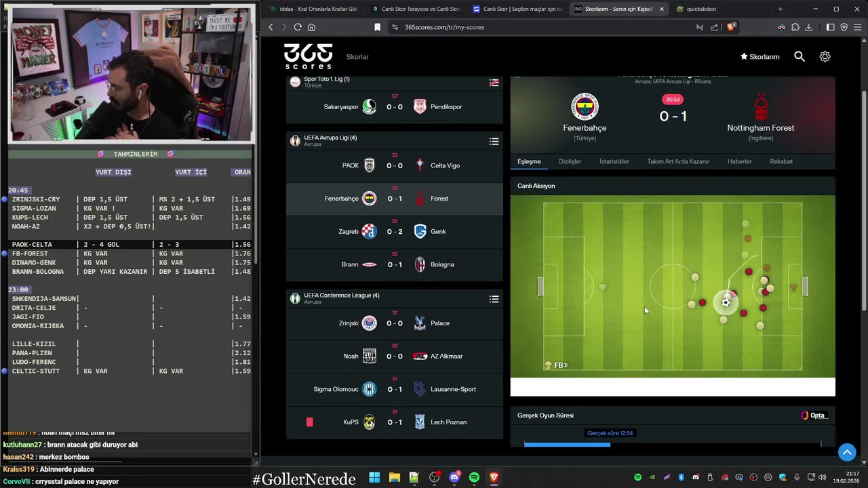Open UEFA Conference League list icon
Viewport: 868px width, 488px height.
(x=494, y=299)
